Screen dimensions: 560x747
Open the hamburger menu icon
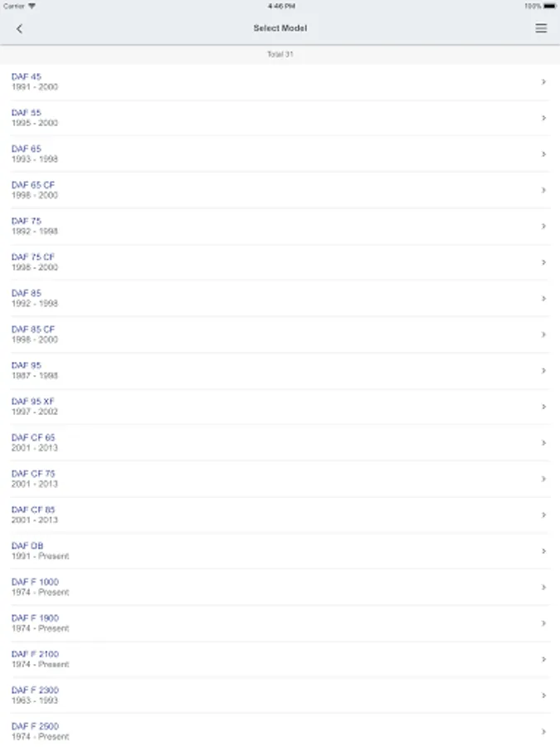point(541,28)
